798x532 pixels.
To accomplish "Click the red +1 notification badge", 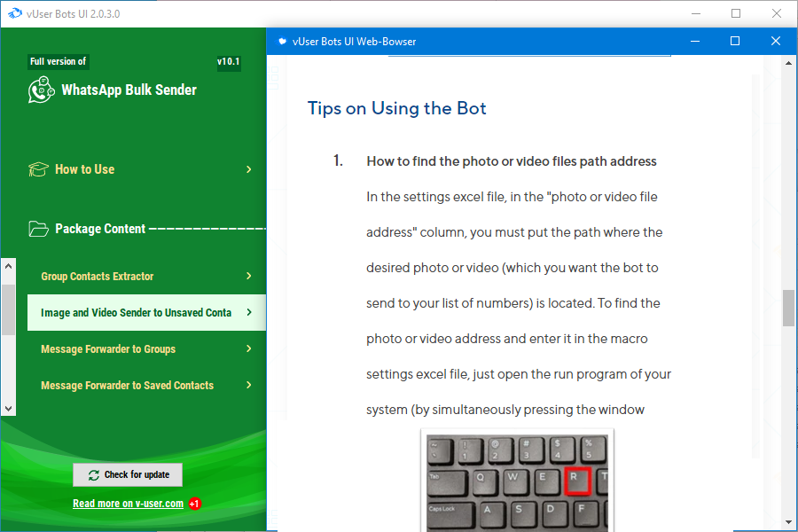I will pos(195,504).
